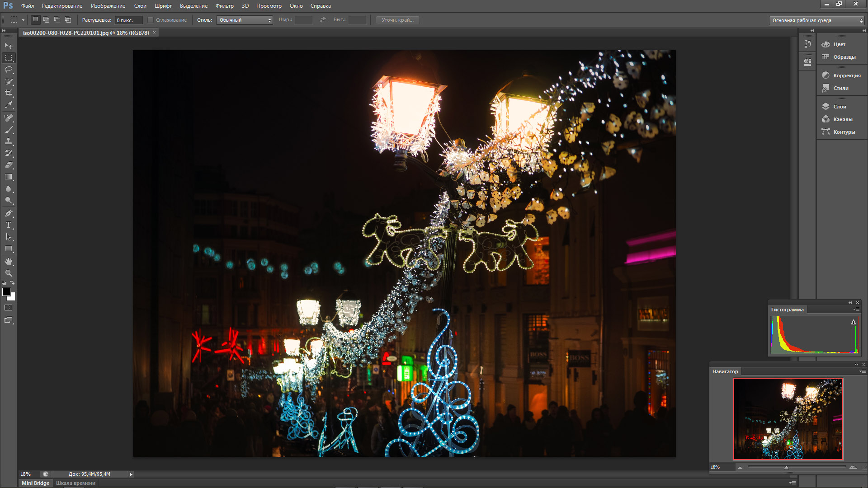Select the Crop tool
The height and width of the screenshot is (488, 868).
tap(9, 93)
